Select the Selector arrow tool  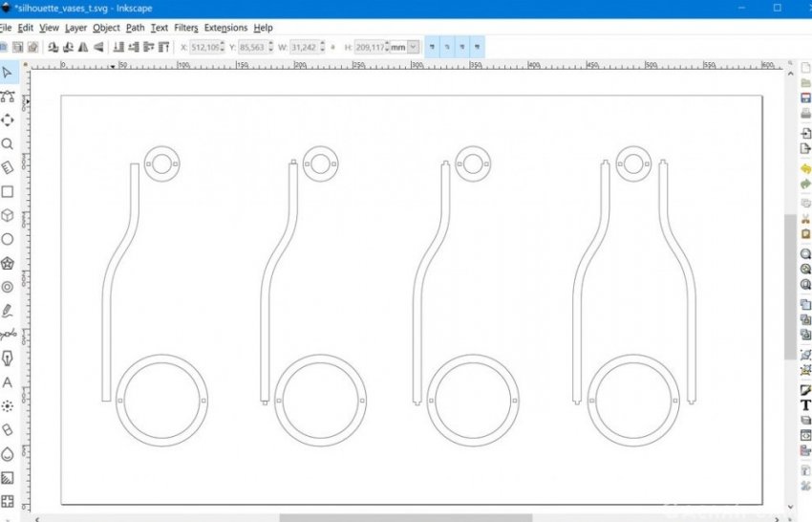8,73
